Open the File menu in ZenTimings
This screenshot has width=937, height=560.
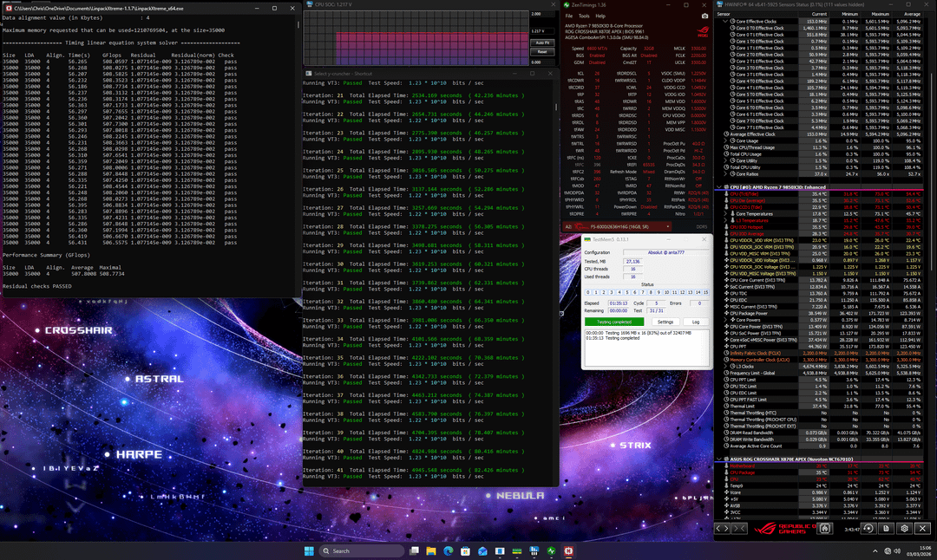(x=569, y=16)
